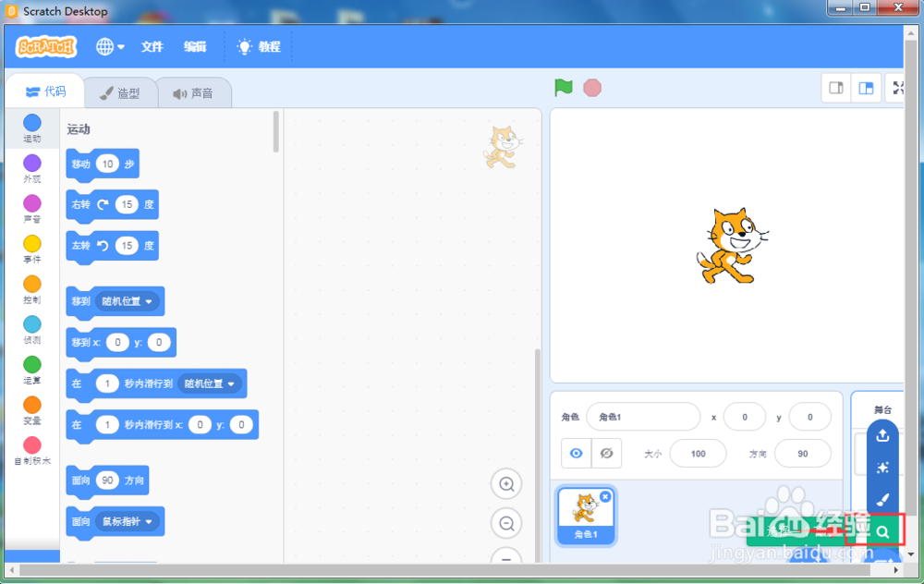The height and width of the screenshot is (584, 924).
Task: Hide the sprite with crossed eye
Action: coord(606,453)
